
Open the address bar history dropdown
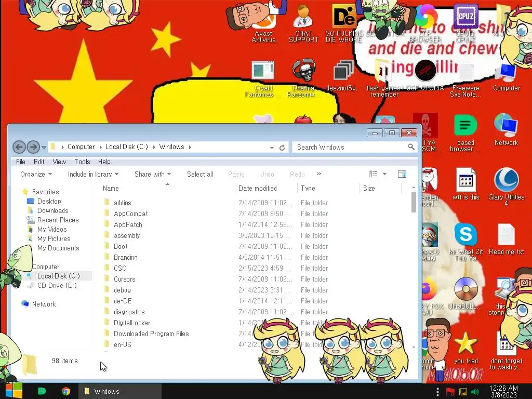coord(272,148)
